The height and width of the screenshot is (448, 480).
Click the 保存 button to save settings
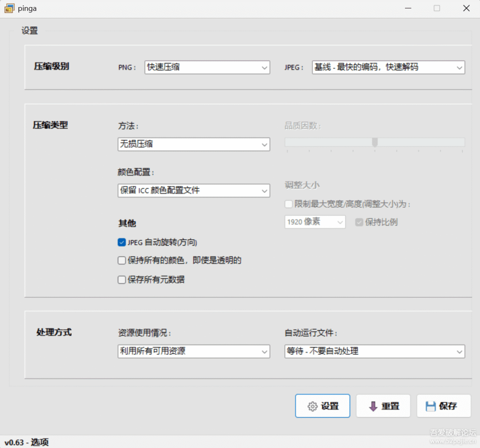443,406
